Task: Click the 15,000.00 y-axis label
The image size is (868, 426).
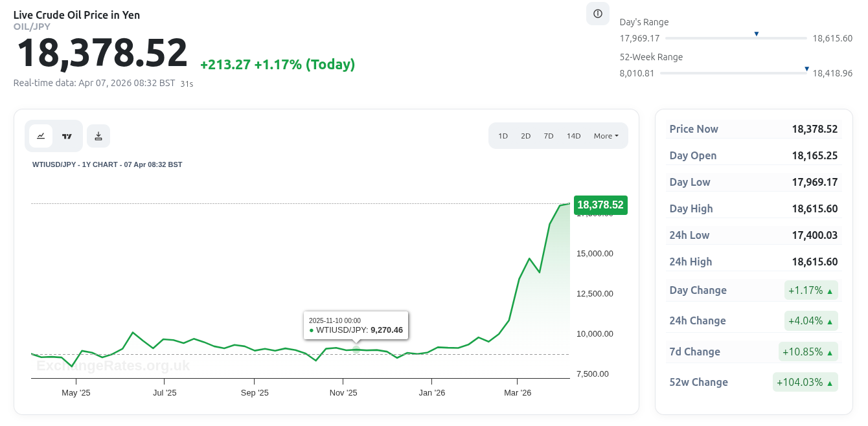Action: click(x=595, y=253)
